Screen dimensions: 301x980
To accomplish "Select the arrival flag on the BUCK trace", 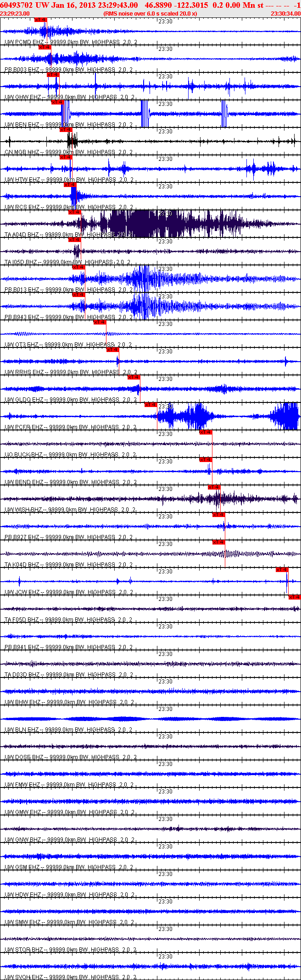I will point(206,432).
